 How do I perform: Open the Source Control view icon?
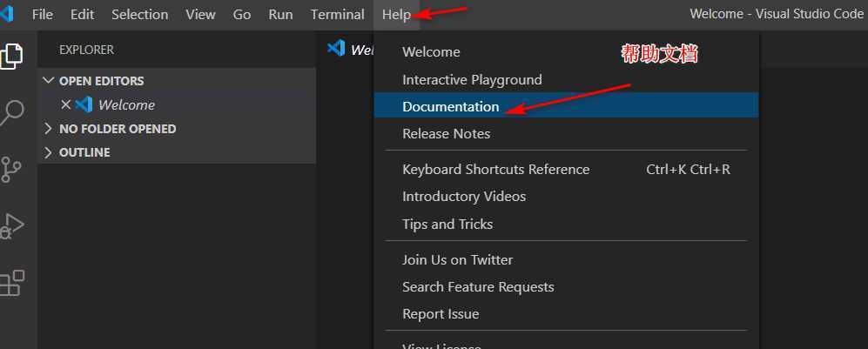(11, 170)
